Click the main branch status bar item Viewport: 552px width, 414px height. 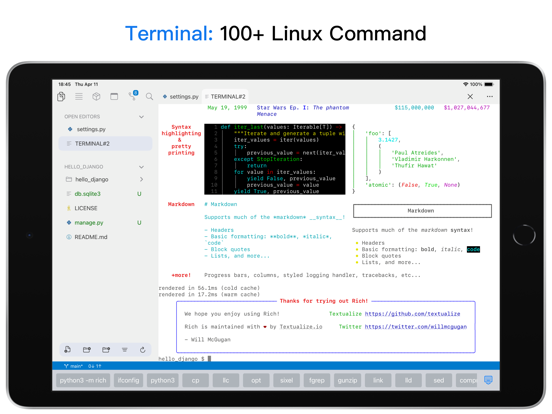click(x=73, y=366)
